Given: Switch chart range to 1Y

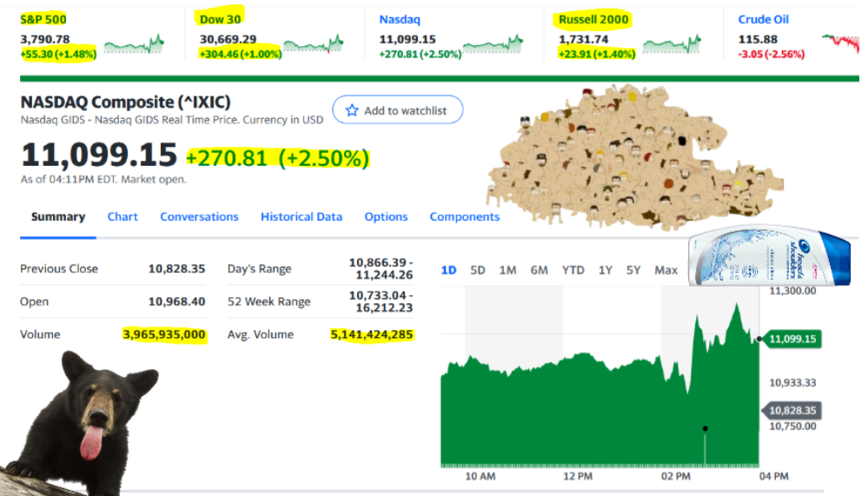Looking at the screenshot, I should pos(605,270).
